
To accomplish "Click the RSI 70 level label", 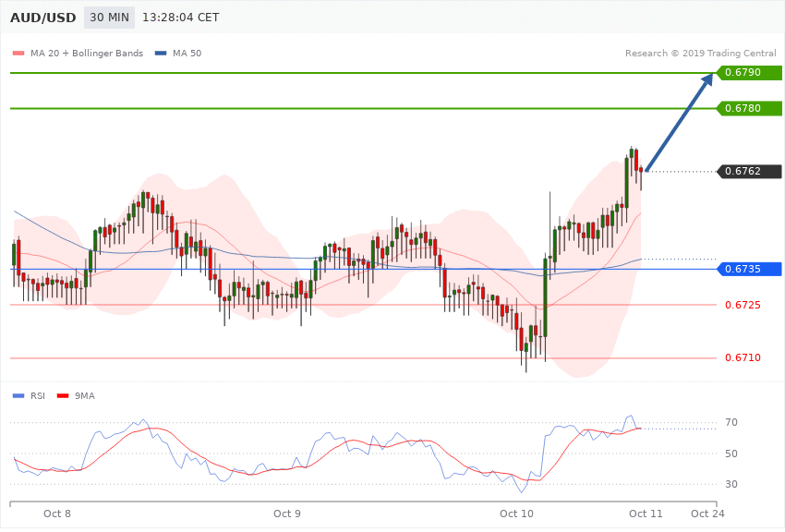I will [731, 422].
